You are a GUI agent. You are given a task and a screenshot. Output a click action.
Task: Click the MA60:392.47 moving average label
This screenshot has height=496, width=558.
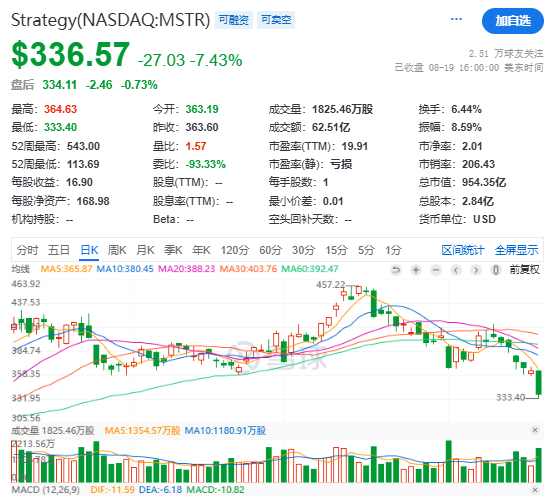click(x=310, y=269)
